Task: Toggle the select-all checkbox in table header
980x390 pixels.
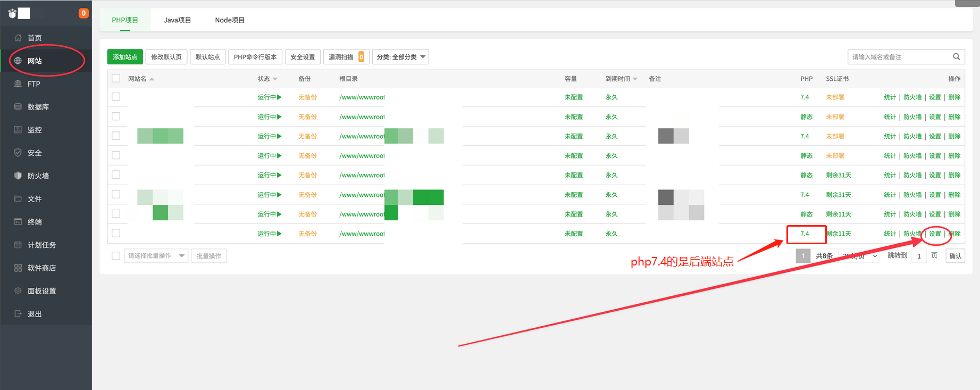Action: [116, 78]
